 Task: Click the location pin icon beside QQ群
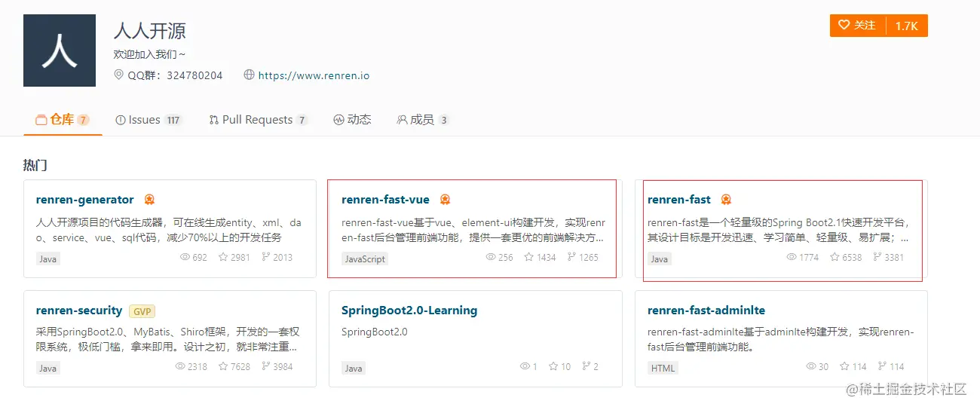[118, 75]
